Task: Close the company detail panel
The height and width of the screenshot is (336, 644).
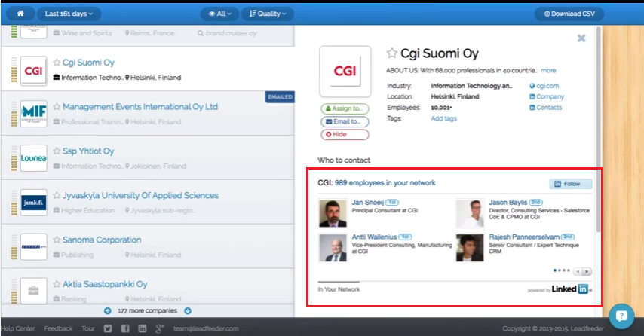Action: (x=581, y=38)
